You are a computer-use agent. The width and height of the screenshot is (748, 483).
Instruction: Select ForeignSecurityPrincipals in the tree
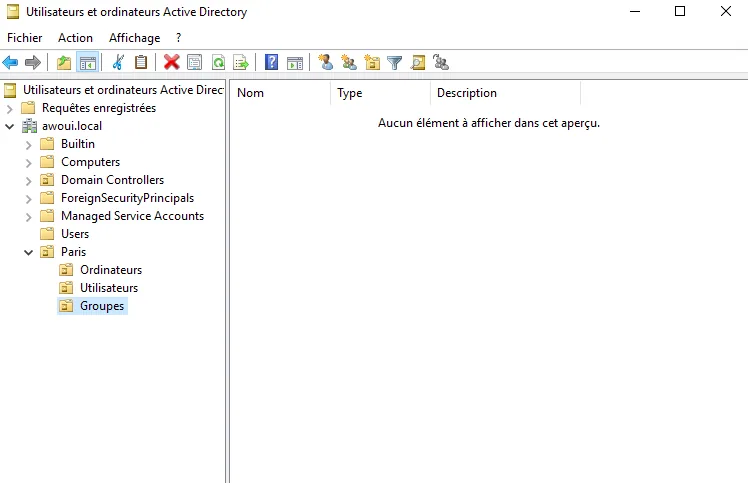point(127,198)
